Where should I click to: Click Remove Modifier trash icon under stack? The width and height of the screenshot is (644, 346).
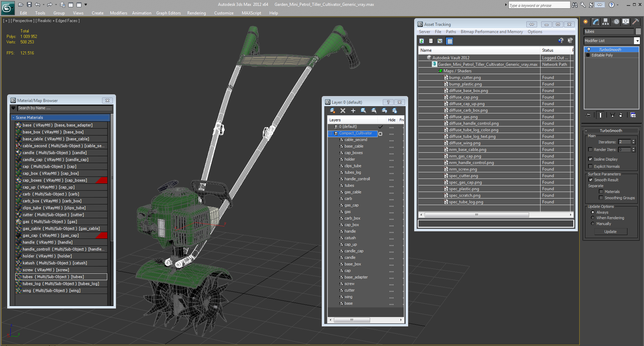point(621,115)
